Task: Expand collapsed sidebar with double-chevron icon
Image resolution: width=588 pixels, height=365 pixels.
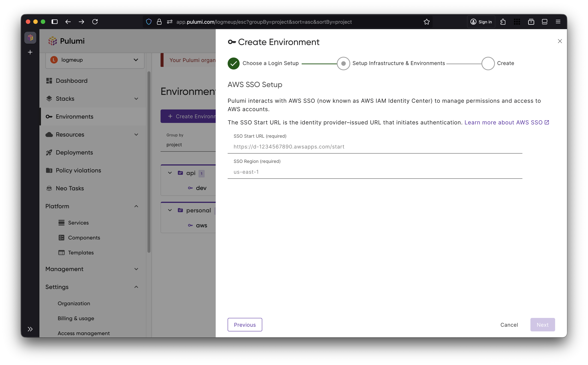Action: [30, 329]
